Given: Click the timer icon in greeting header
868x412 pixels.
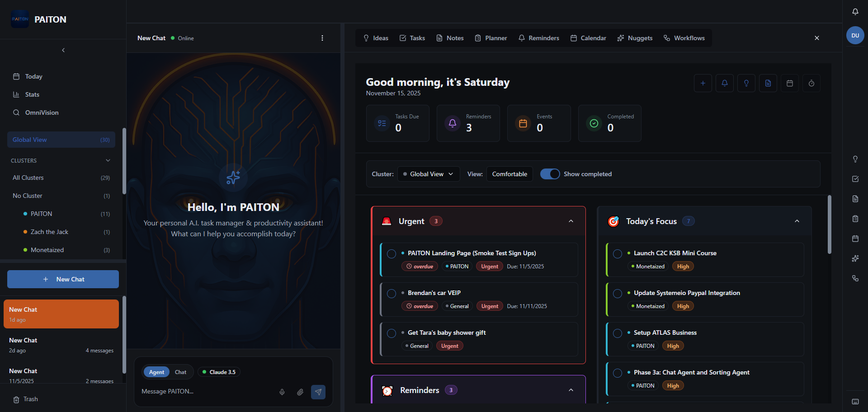Looking at the screenshot, I should pyautogui.click(x=811, y=83).
